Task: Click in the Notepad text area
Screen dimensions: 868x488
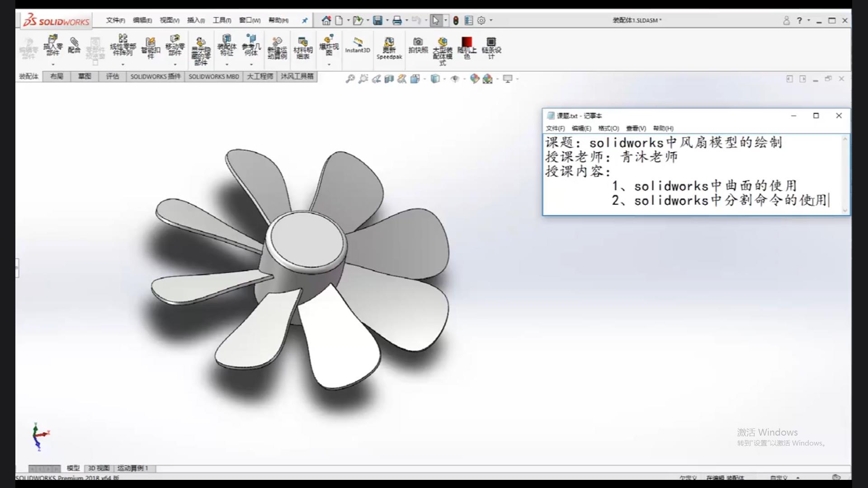Action: pos(693,174)
